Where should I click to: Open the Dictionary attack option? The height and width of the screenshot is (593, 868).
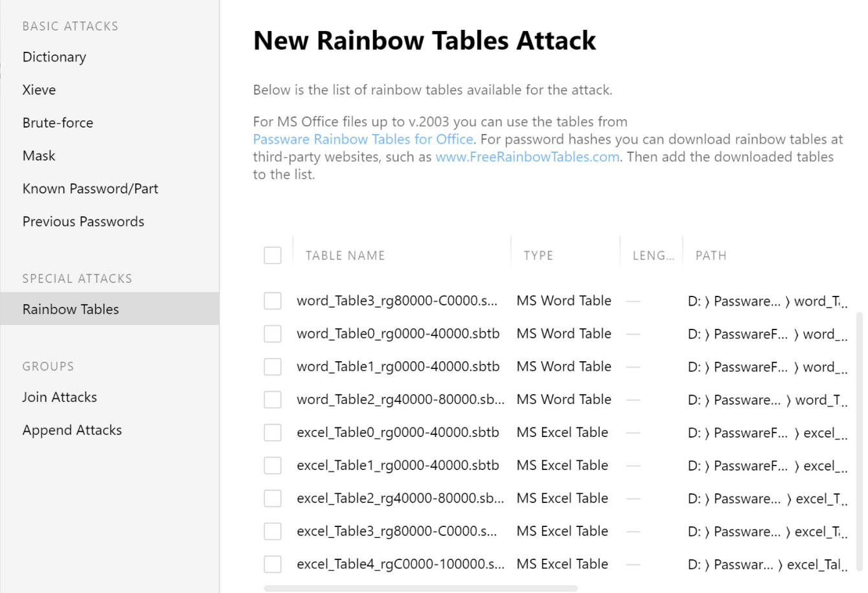54,57
